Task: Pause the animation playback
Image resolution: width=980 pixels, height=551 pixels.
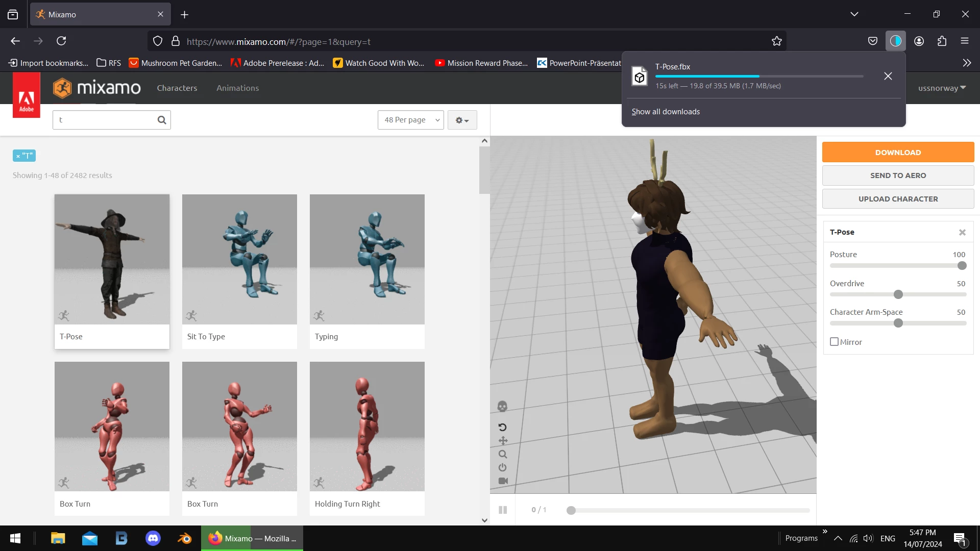Action: pyautogui.click(x=503, y=510)
